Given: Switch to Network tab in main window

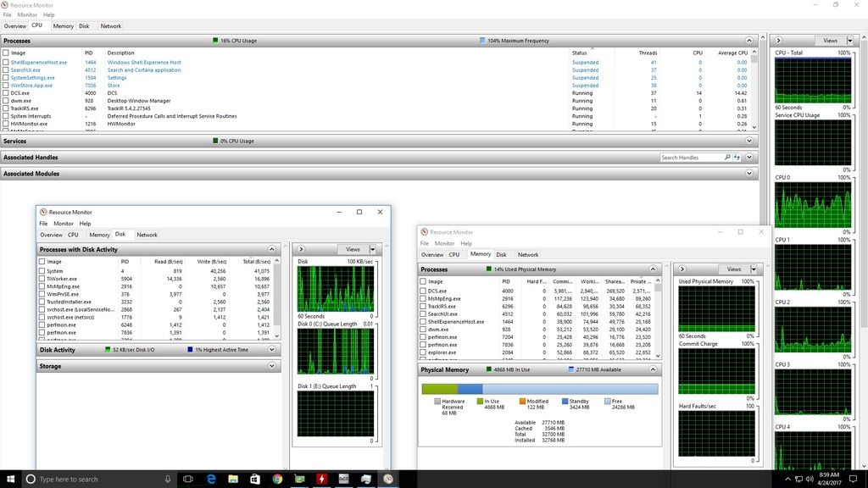Looking at the screenshot, I should [111, 26].
